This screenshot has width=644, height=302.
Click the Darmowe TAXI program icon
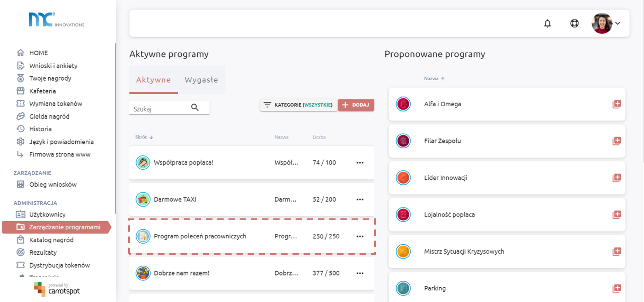(x=143, y=200)
